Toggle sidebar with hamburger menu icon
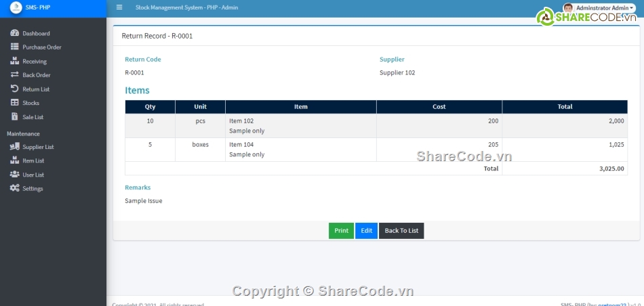This screenshot has width=644, height=306. pos(119,7)
